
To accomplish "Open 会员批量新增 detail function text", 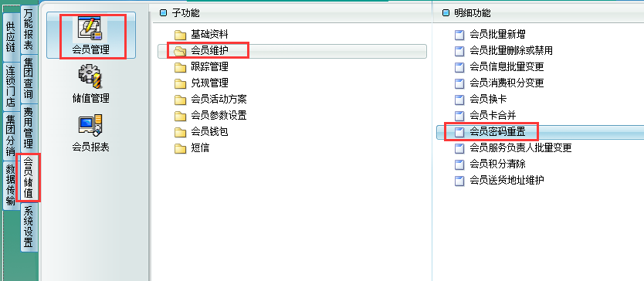I will (497, 35).
